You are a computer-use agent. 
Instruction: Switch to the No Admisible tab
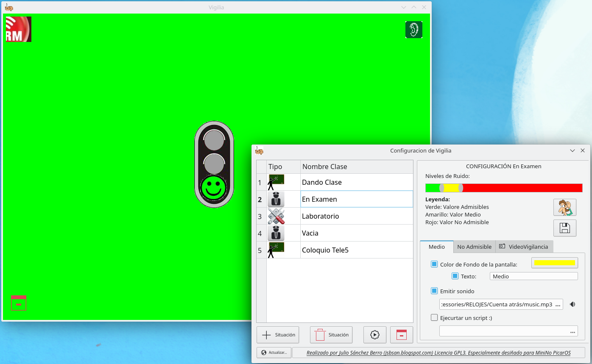(475, 247)
